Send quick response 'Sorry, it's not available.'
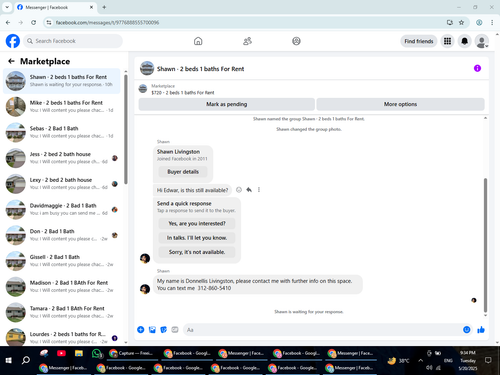Image resolution: width=500 pixels, height=375 pixels. 197,252
